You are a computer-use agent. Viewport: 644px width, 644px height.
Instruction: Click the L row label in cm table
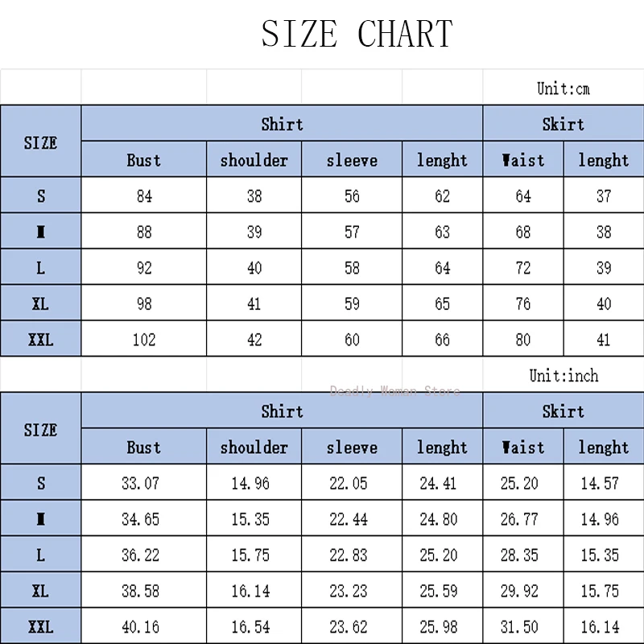[x=41, y=268]
